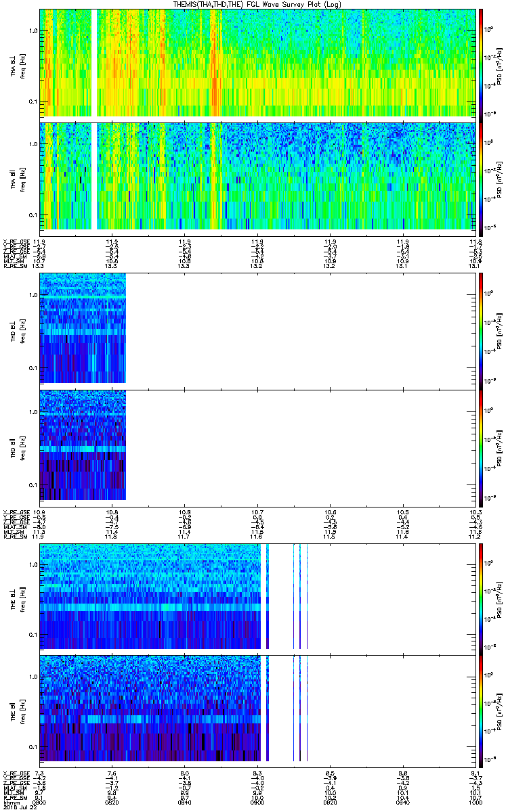Select the THD B-perpendicular spectrogram data
Viewport: 508px width, 812px height.
pos(83,328)
